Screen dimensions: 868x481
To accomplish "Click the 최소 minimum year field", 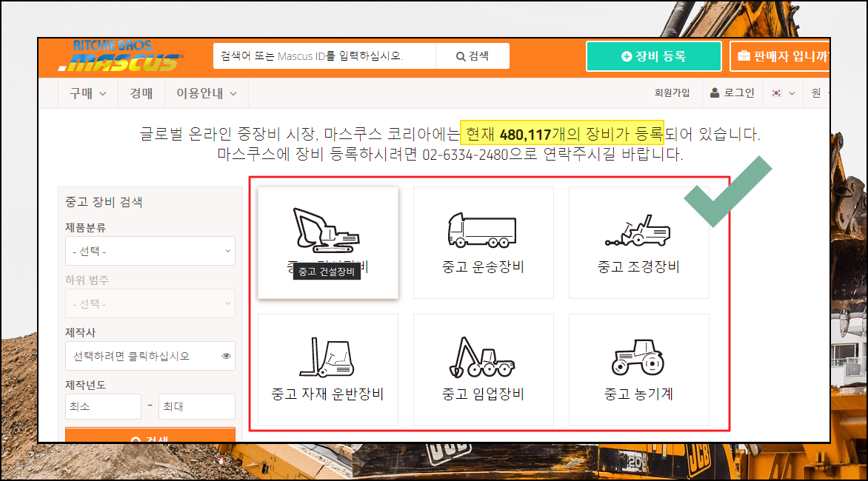I will [103, 406].
